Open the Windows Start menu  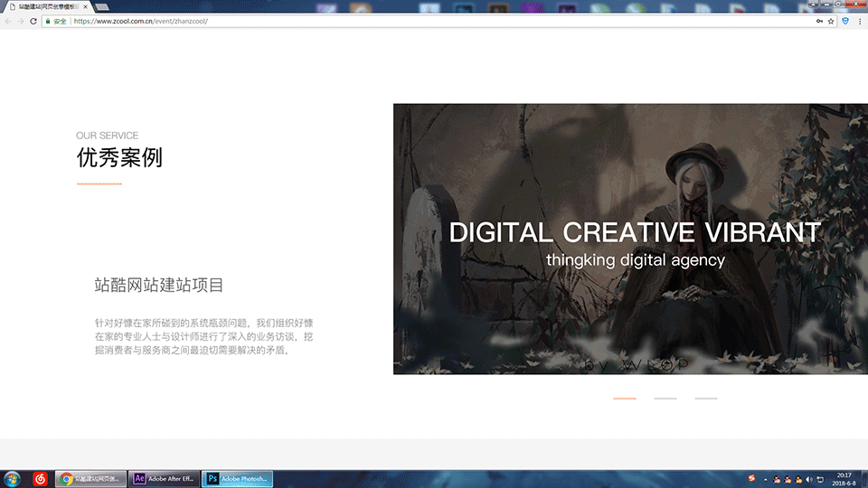pyautogui.click(x=12, y=479)
